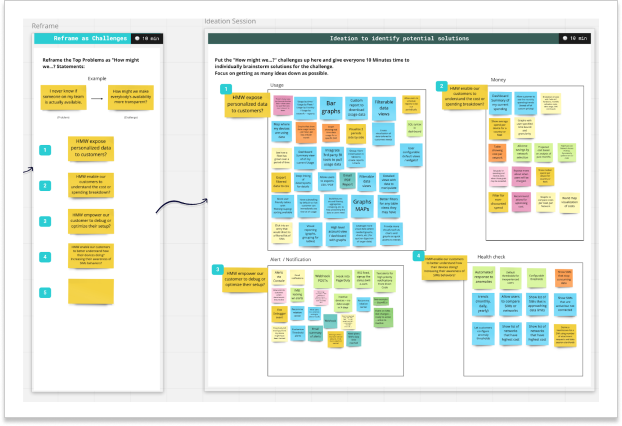The image size is (622, 426).
Task: Click number 3 badge beside Alert / Notification section
Action: (218, 270)
